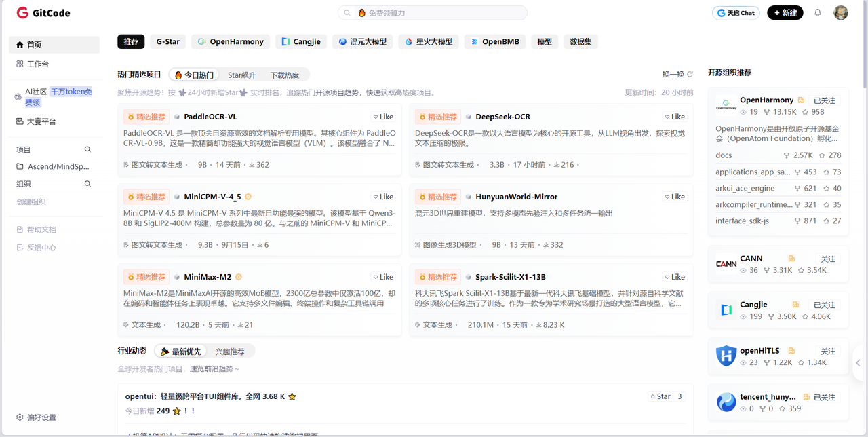The width and height of the screenshot is (868, 437).
Task: Switch to the Star飙升 tab
Action: [241, 75]
